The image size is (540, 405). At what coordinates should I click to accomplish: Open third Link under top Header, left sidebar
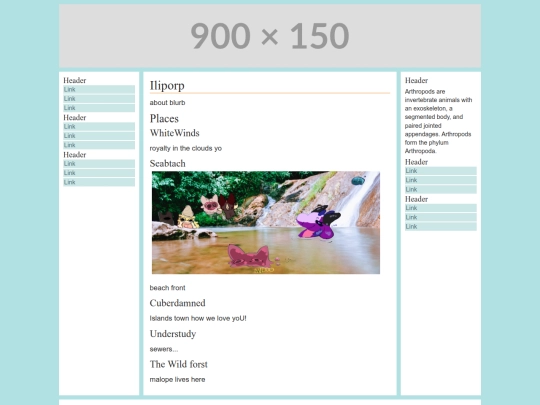point(99,108)
